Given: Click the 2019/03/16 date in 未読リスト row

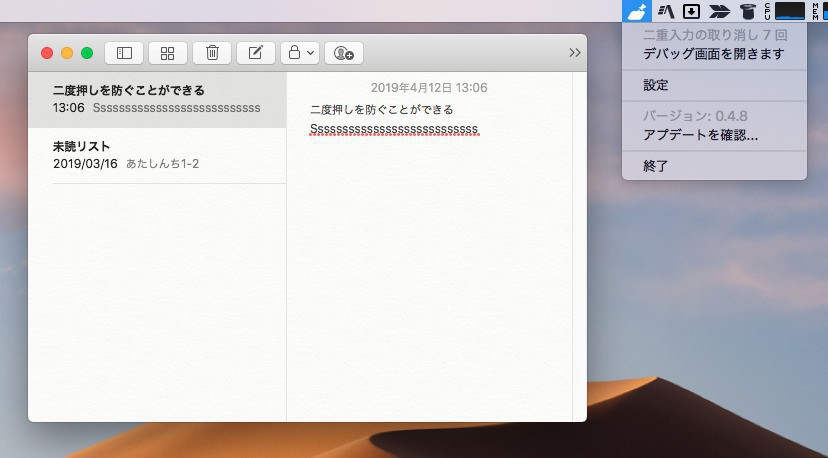Looking at the screenshot, I should [85, 164].
